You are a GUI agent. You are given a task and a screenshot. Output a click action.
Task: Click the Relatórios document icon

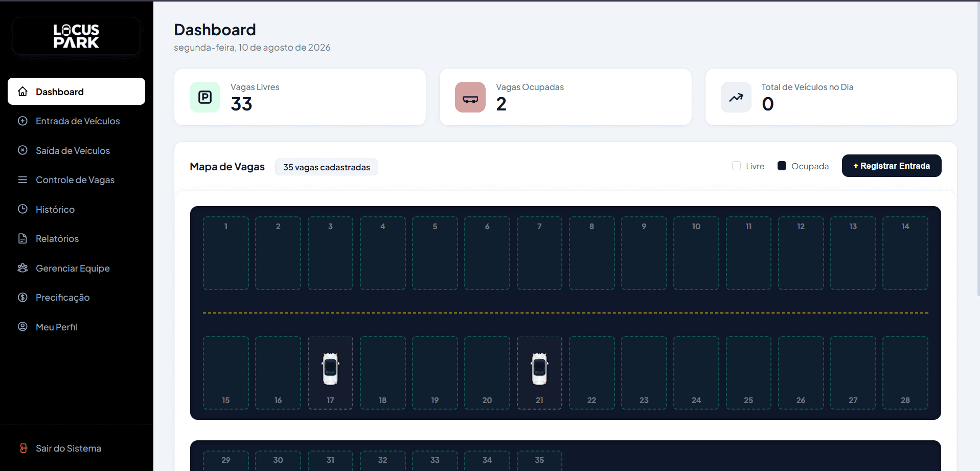22,238
